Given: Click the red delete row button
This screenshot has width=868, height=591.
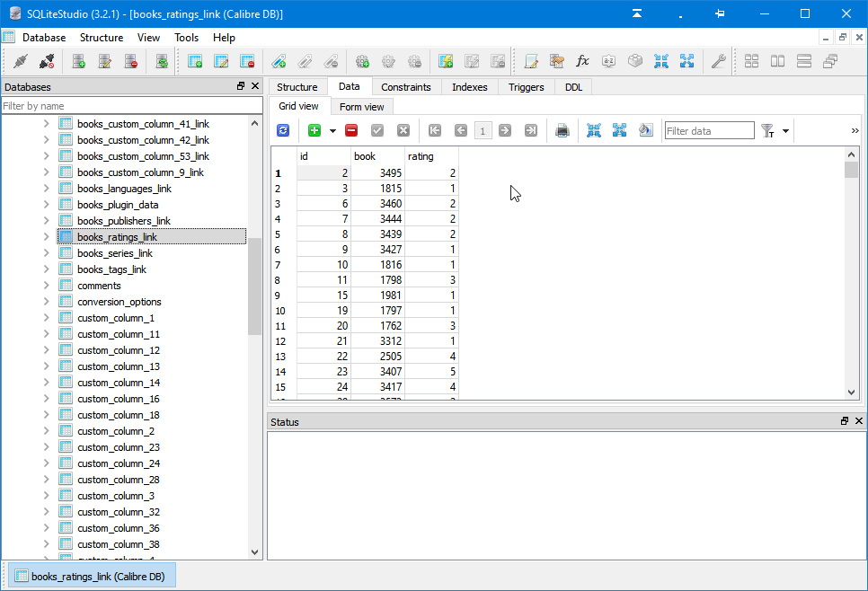Looking at the screenshot, I should click(x=351, y=130).
